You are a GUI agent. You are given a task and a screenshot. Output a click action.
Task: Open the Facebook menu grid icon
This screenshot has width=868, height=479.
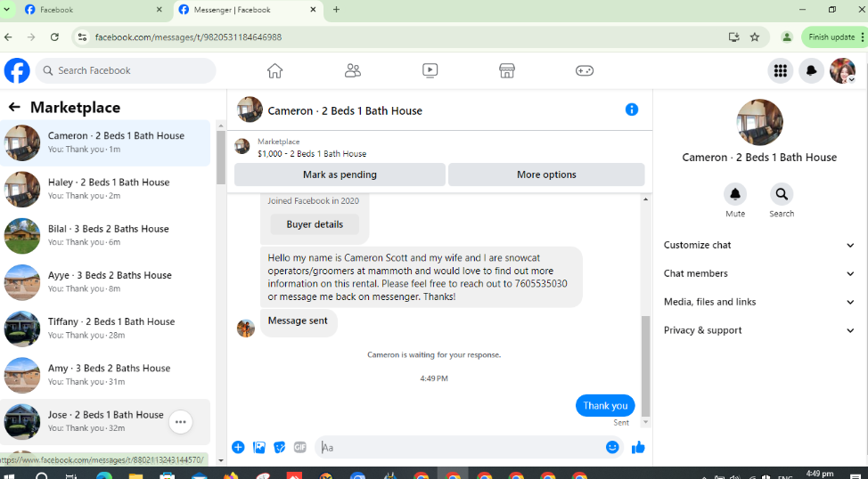point(781,71)
